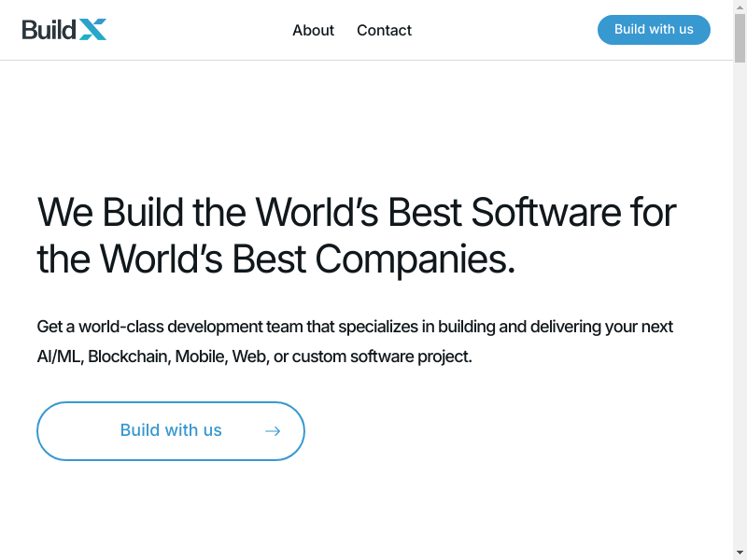Image resolution: width=747 pixels, height=560 pixels.
Task: Click the blue X mark of the logo
Action: 92,30
